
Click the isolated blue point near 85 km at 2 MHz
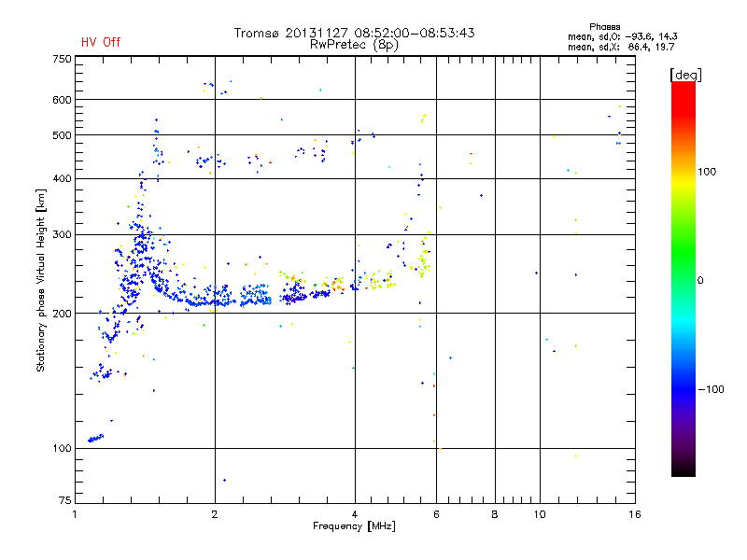tap(224, 480)
